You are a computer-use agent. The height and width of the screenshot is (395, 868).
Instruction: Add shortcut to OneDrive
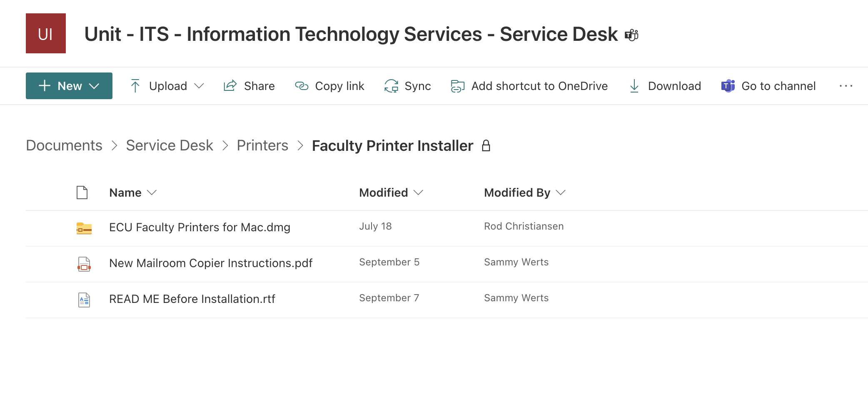coord(529,86)
